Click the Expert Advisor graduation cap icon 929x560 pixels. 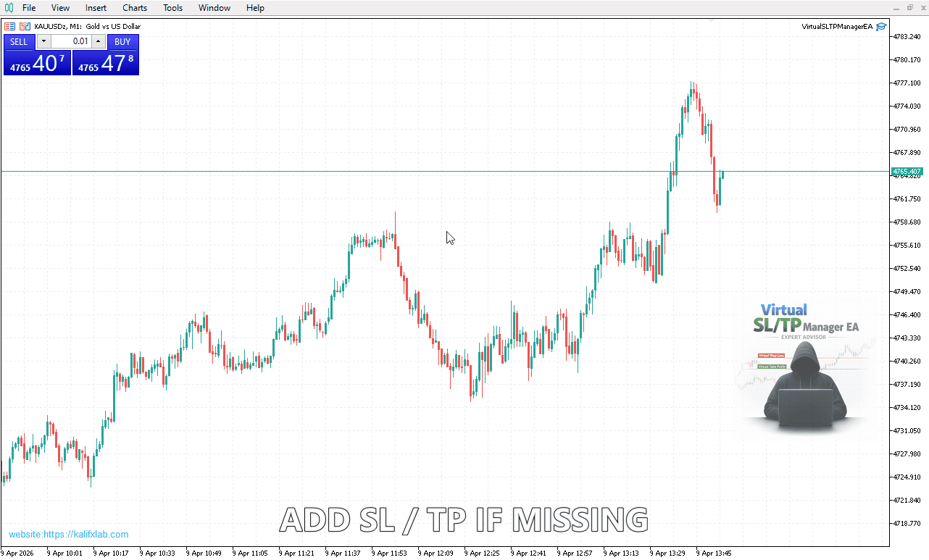[x=881, y=27]
